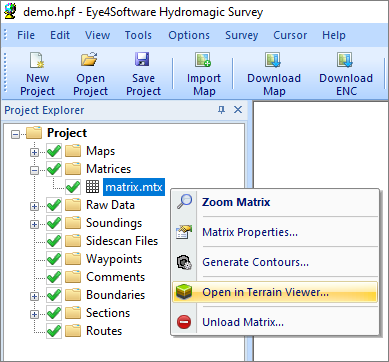Open the Options menu
Image resolution: width=389 pixels, height=362 pixels.
189,35
